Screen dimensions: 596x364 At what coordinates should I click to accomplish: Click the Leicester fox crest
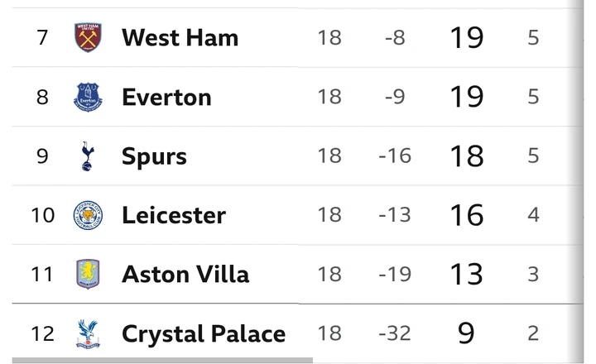tap(88, 215)
